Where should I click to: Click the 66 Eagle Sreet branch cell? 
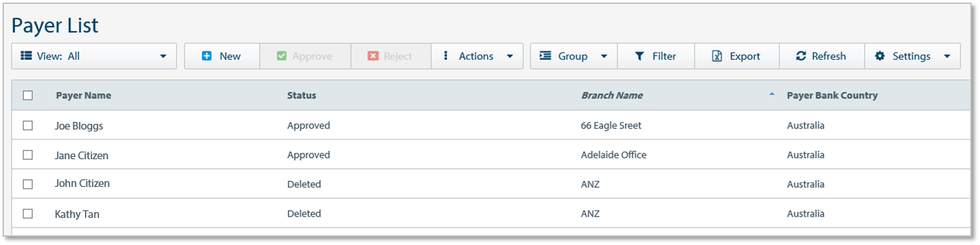611,126
